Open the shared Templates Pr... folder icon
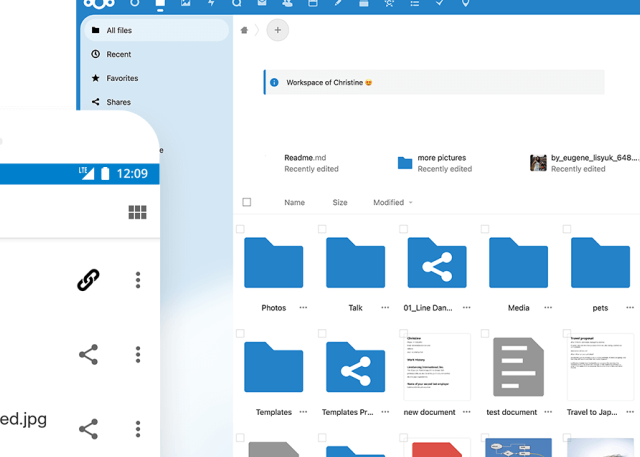The image size is (640, 457). pos(355,367)
